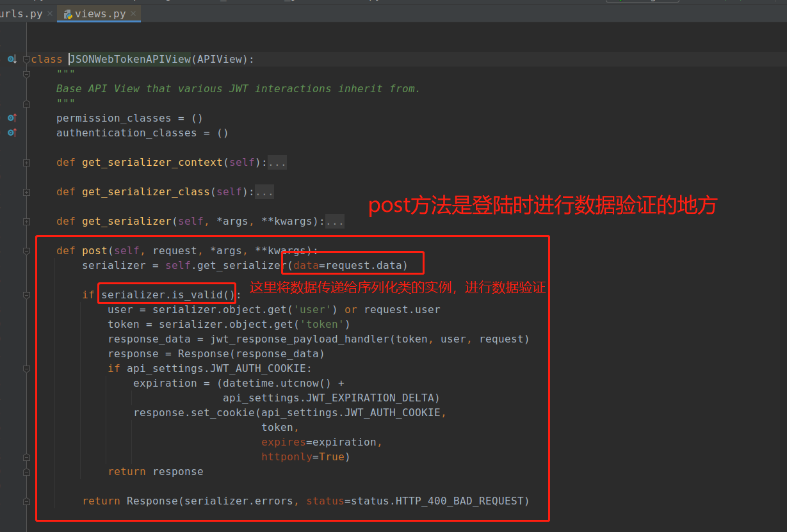Click fold end marker beside the final return Response line
This screenshot has height=532, width=787.
point(26,501)
